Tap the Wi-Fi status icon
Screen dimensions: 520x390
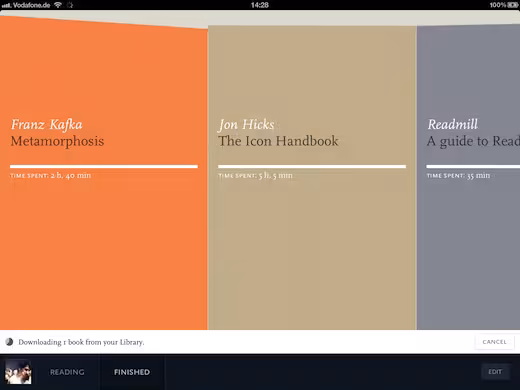(58, 5)
